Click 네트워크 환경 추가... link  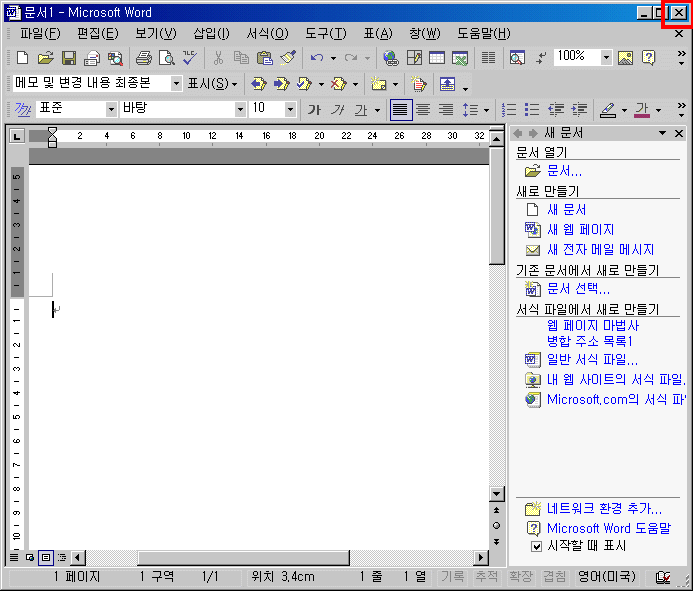(x=604, y=508)
